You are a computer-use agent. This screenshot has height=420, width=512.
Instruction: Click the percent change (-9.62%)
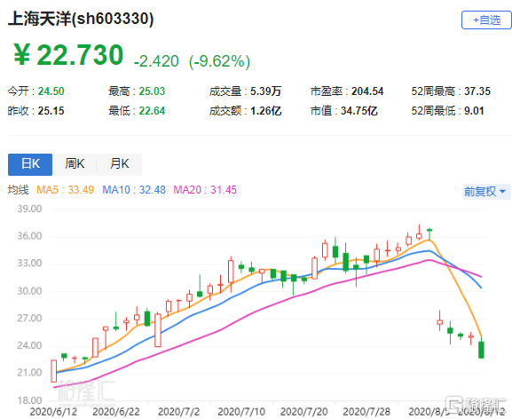[219, 61]
